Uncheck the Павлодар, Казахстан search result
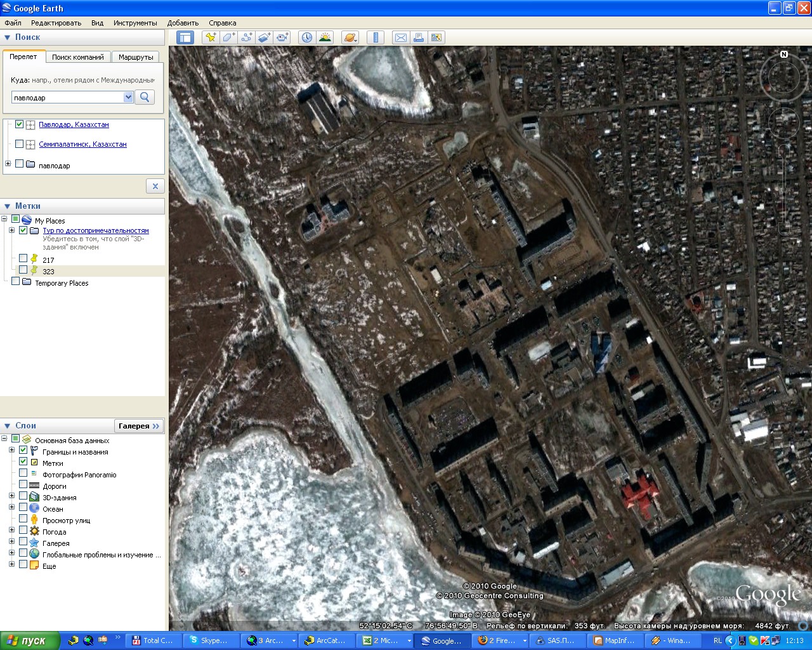 (x=19, y=124)
